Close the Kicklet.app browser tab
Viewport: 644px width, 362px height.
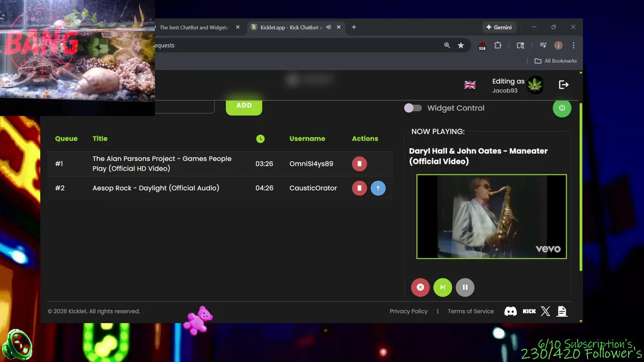click(339, 27)
